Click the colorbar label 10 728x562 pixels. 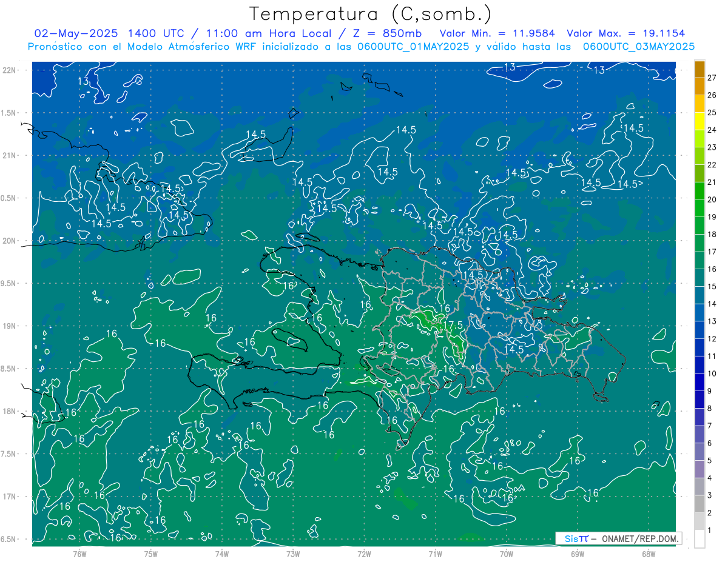pyautogui.click(x=712, y=373)
